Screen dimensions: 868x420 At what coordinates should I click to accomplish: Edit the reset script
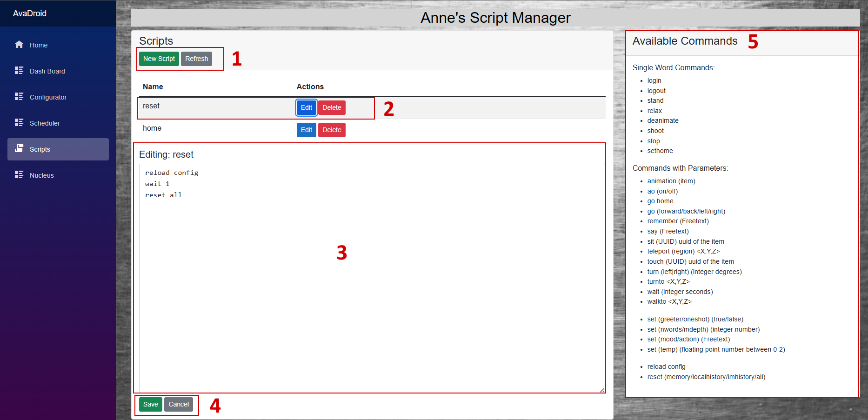point(306,107)
